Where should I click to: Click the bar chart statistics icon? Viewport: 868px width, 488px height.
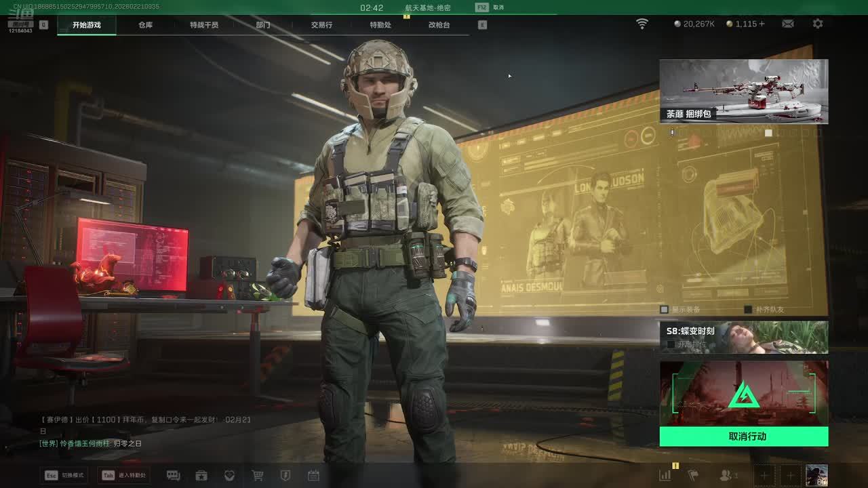coord(665,476)
